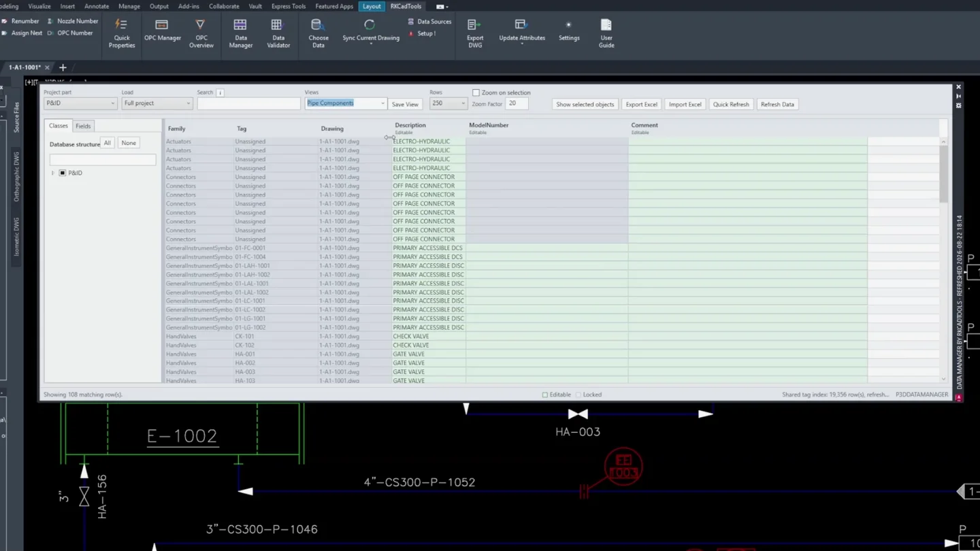The height and width of the screenshot is (551, 980).
Task: Click the Search info icon
Action: [220, 93]
